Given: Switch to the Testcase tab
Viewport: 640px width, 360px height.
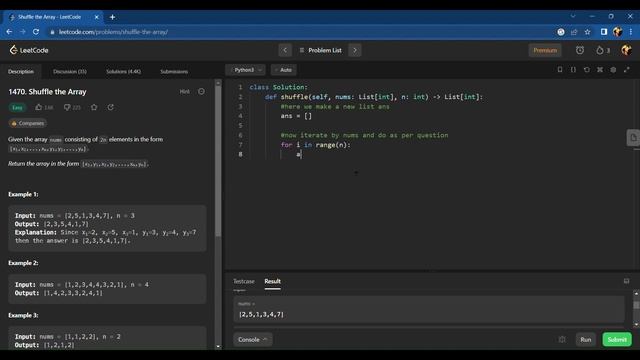Looking at the screenshot, I should [x=244, y=281].
